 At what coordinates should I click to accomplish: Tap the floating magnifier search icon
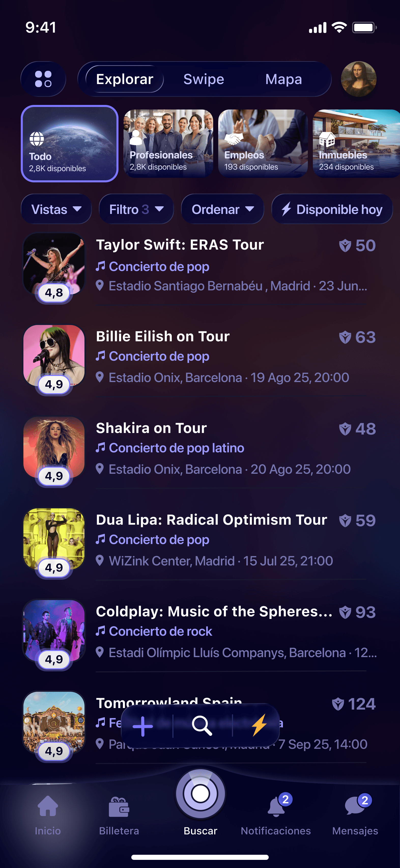point(202,725)
